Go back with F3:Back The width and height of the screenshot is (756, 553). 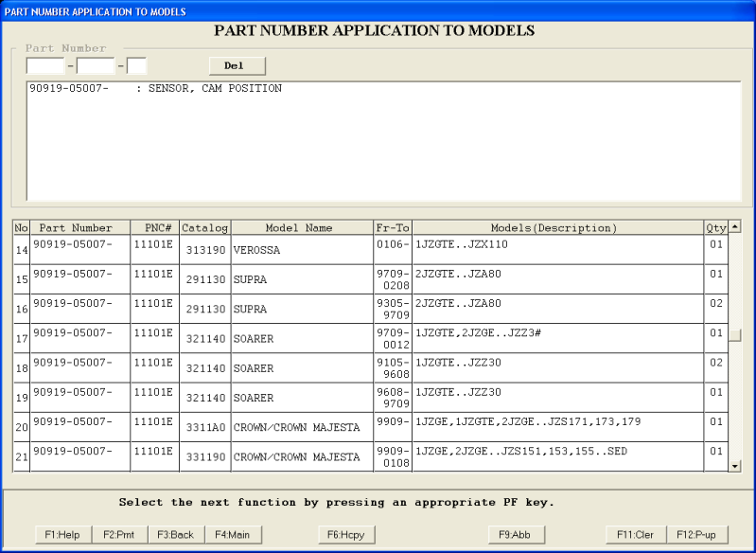[x=175, y=535]
